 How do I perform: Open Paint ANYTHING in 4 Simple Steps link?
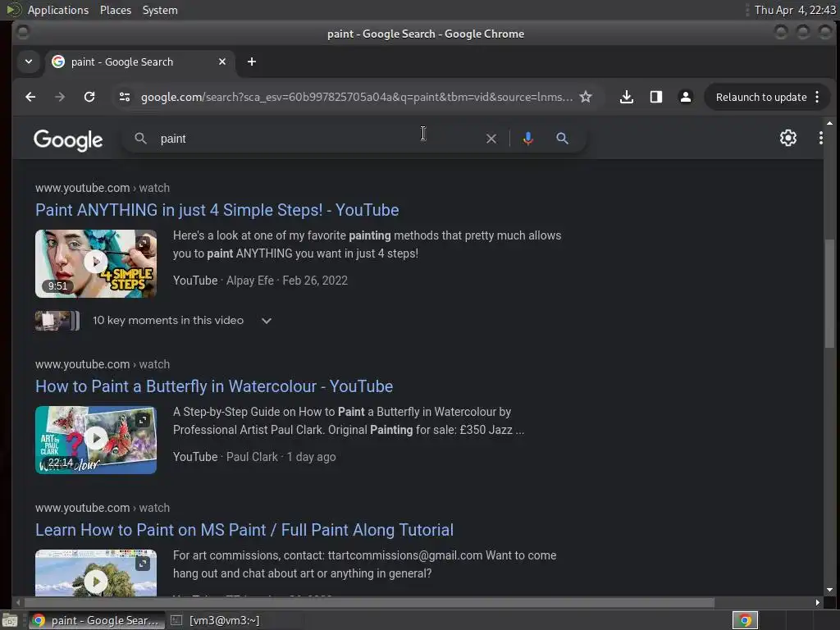(x=217, y=210)
